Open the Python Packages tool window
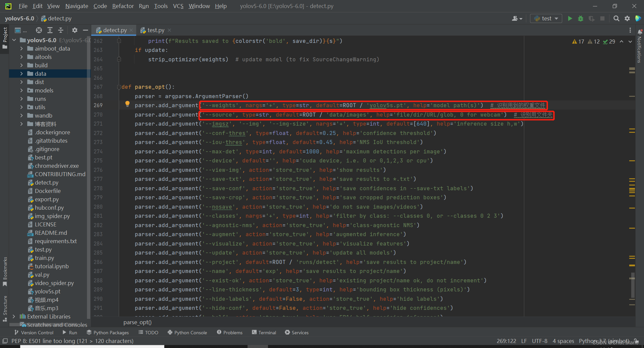 (x=108, y=333)
